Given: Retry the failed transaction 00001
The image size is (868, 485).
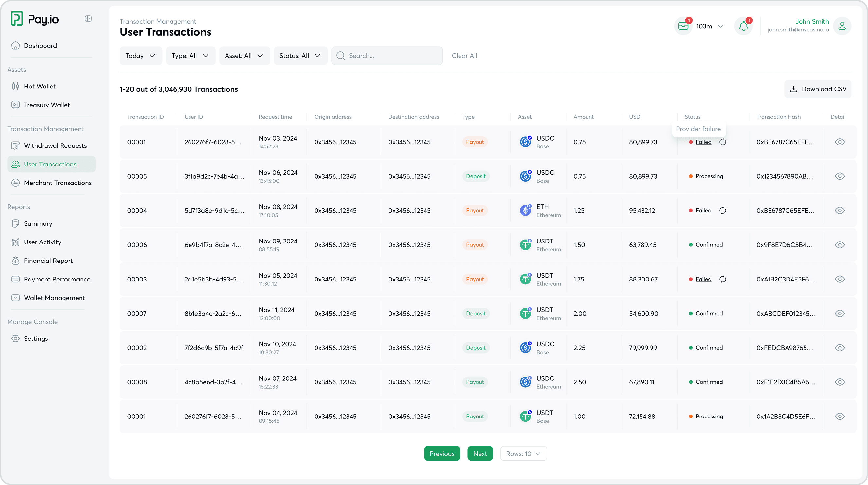Looking at the screenshot, I should pyautogui.click(x=722, y=142).
